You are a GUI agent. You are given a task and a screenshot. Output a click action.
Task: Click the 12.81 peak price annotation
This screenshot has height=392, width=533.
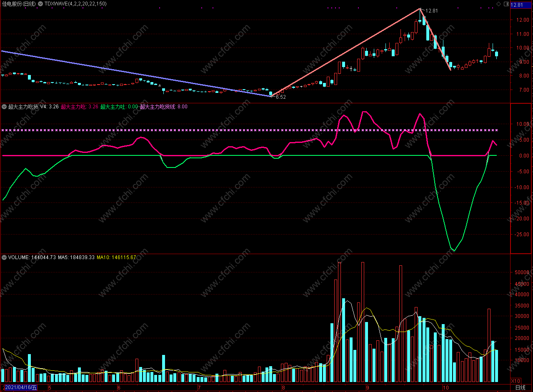[432, 11]
